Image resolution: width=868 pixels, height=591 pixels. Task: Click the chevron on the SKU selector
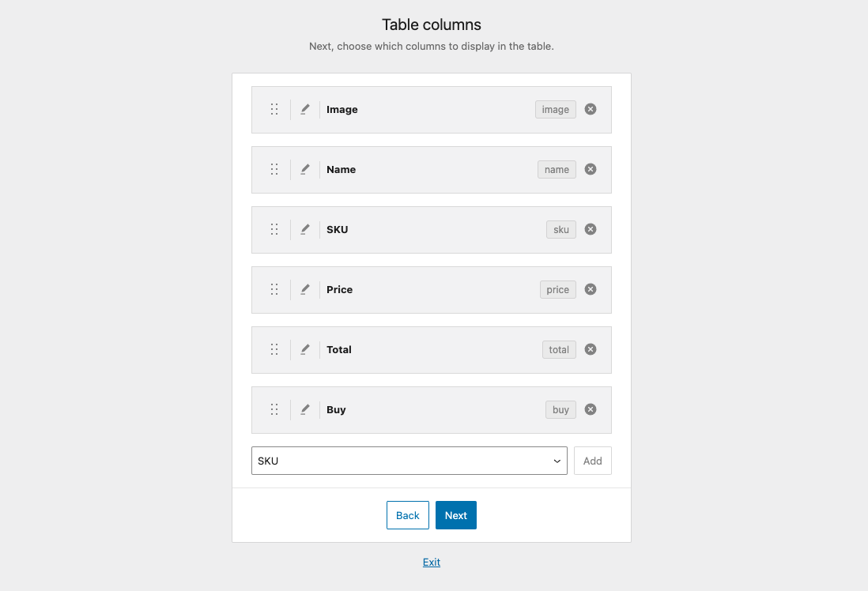click(x=557, y=461)
